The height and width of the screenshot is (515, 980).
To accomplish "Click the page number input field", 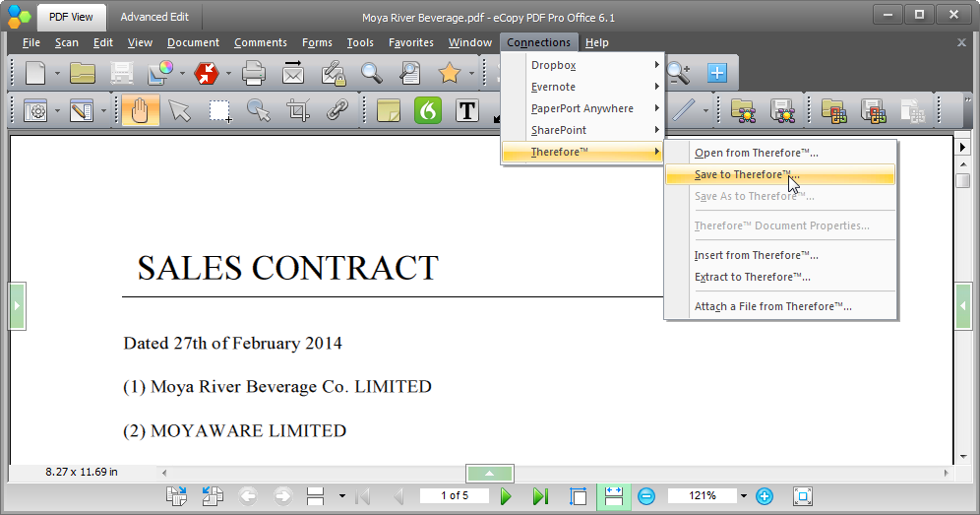I will coord(455,496).
